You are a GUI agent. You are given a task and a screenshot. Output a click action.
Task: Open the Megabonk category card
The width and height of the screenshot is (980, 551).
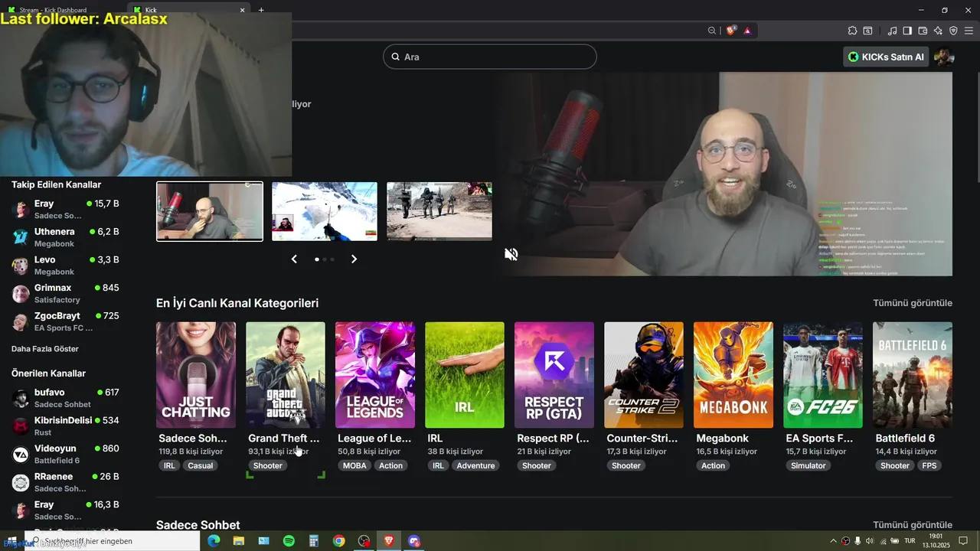733,375
